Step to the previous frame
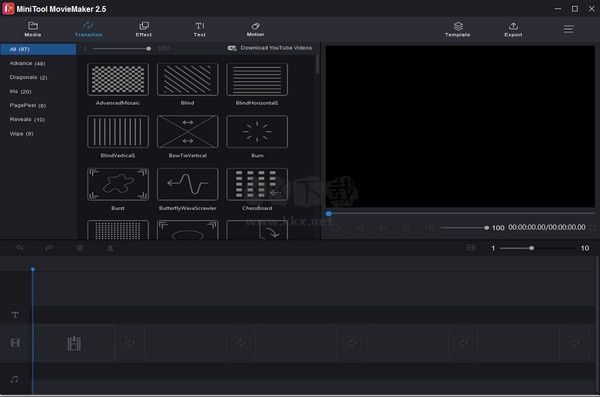This screenshot has height=397, width=600. tap(360, 227)
